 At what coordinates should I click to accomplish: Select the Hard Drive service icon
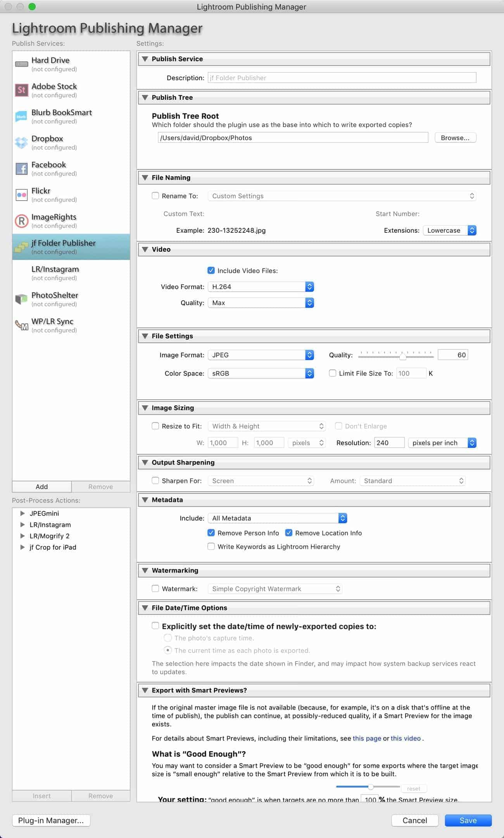coord(21,64)
